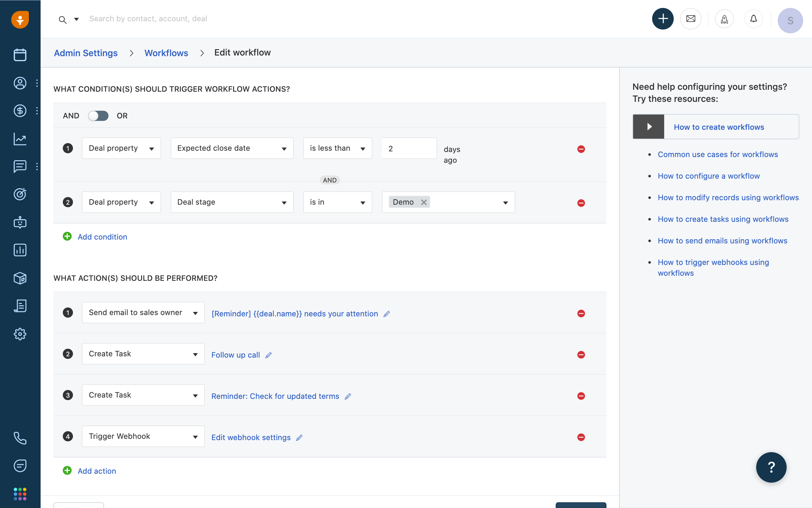812x508 pixels.
Task: Open the phone dialer icon in sidebar
Action: pos(20,438)
